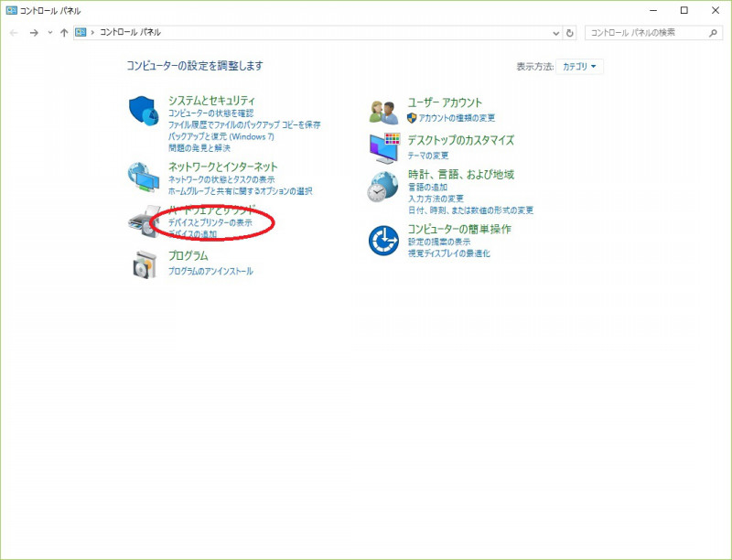Open the Ease of Access icon
The image size is (732, 560).
pyautogui.click(x=383, y=241)
